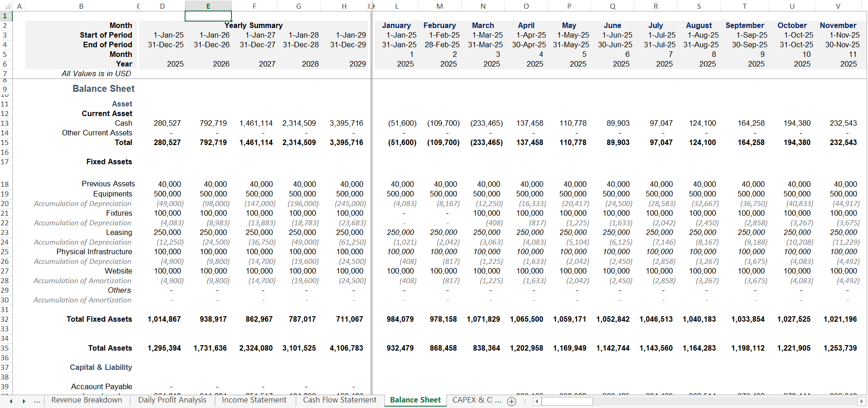Select April total assets 1,202,958
868x408 pixels.
click(x=526, y=348)
